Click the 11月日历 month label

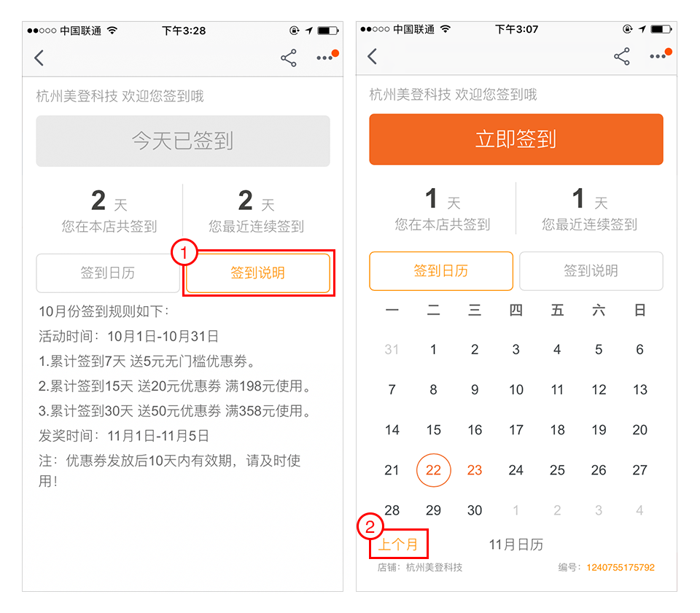[x=516, y=544]
